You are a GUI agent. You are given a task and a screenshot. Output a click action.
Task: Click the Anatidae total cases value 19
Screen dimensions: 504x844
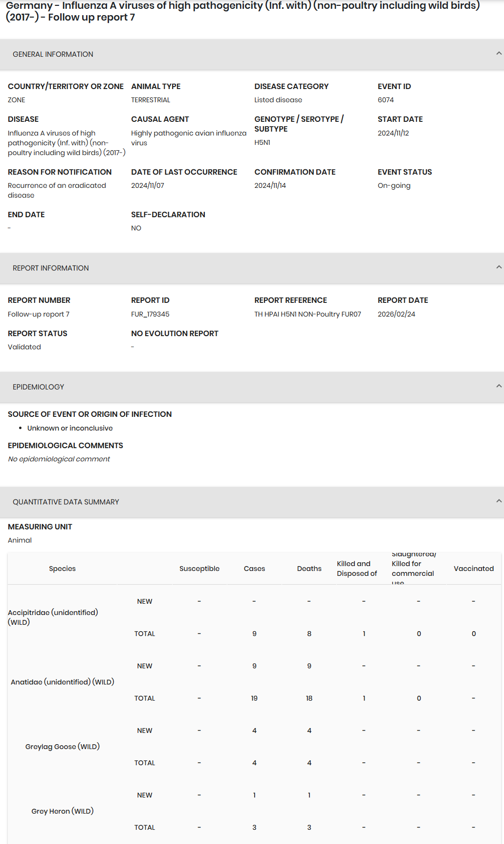[x=254, y=698]
